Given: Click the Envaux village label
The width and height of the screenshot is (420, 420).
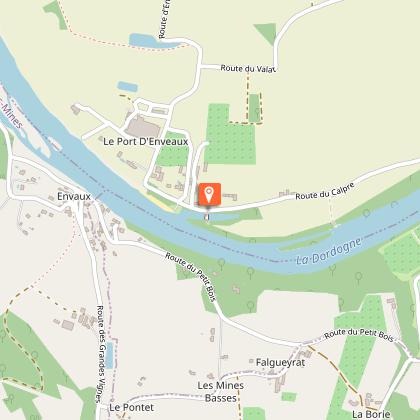Looking at the screenshot, I should point(74,196).
